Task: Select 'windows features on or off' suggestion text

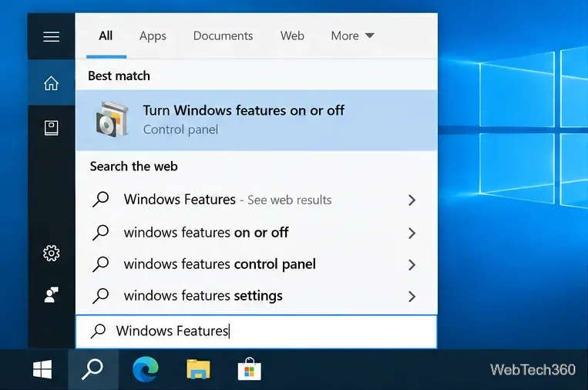Action: (206, 233)
